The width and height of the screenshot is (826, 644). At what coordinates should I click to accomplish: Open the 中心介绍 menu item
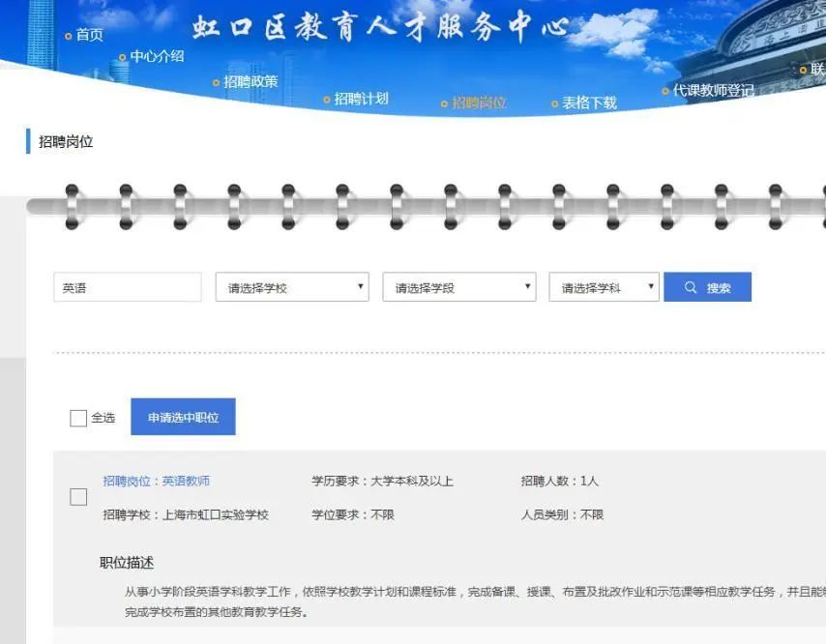coord(157,56)
